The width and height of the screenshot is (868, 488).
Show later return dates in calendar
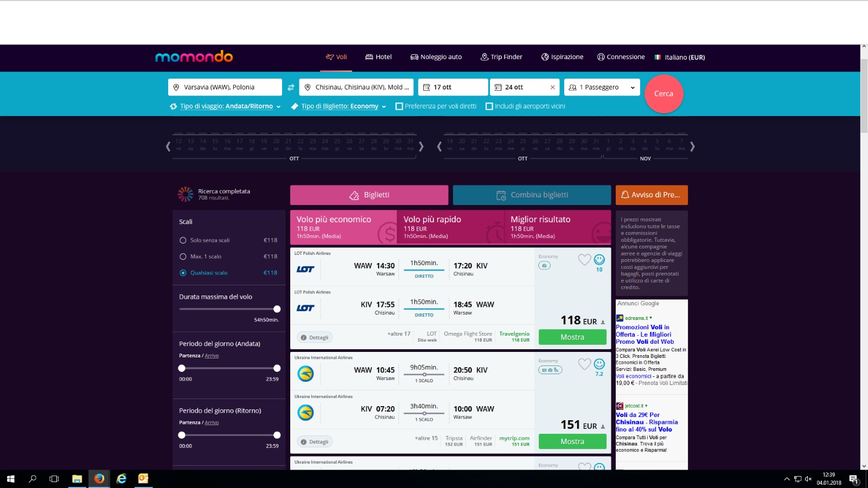pos(692,146)
